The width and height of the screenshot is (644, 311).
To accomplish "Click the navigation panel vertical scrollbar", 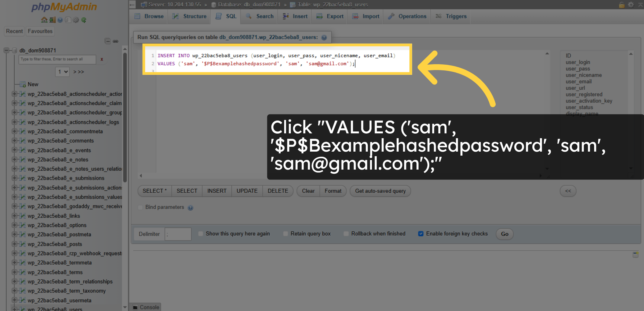I will click(x=125, y=118).
